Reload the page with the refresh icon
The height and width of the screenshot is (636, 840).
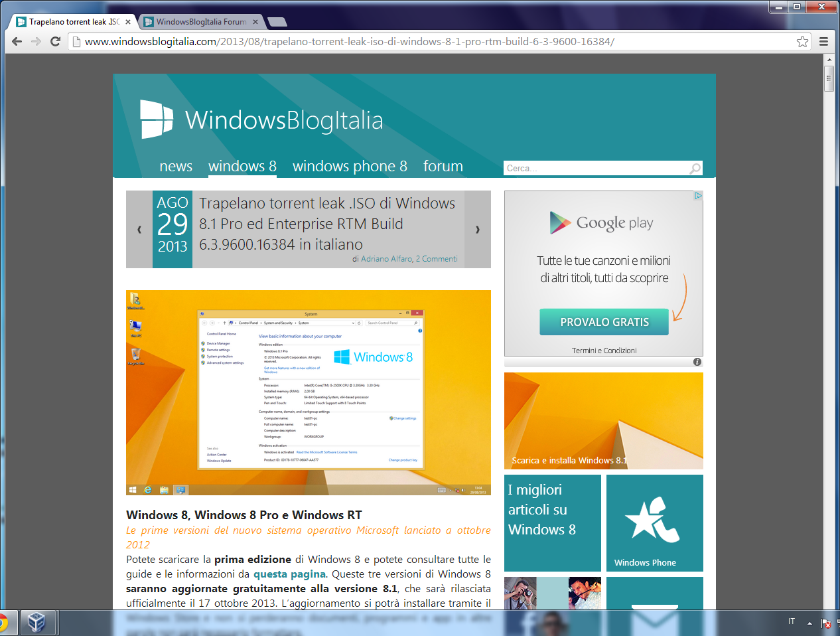(56, 41)
